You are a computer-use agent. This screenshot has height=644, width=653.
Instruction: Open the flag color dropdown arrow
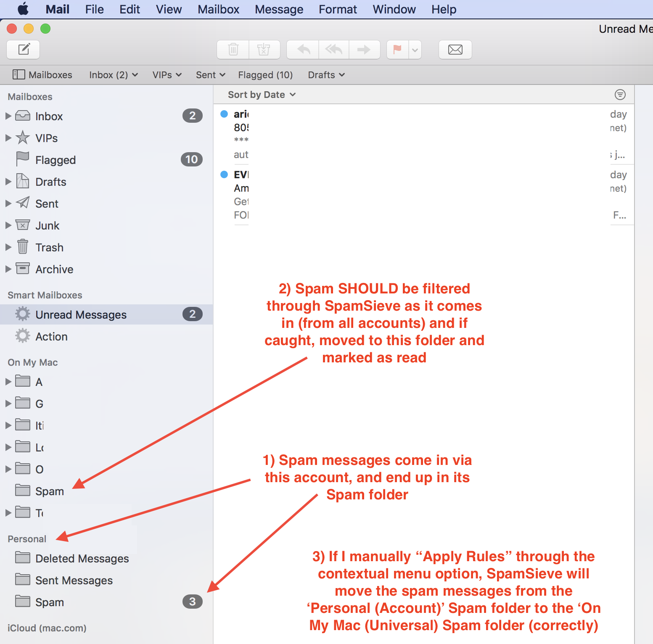coord(415,50)
